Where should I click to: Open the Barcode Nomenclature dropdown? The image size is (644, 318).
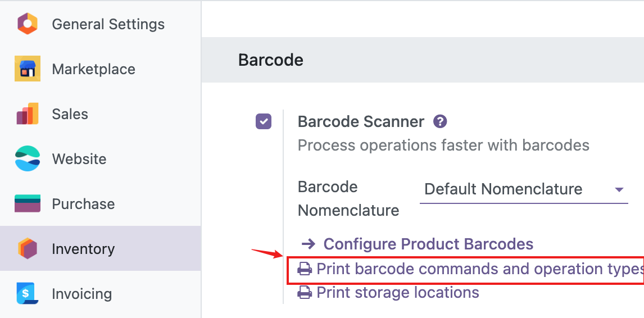coord(523,190)
